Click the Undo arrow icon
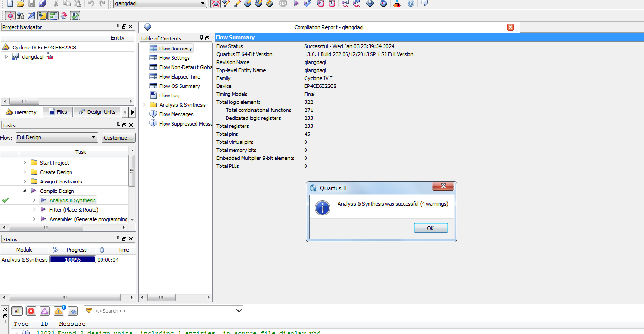The width and height of the screenshot is (644, 334). (91, 3)
